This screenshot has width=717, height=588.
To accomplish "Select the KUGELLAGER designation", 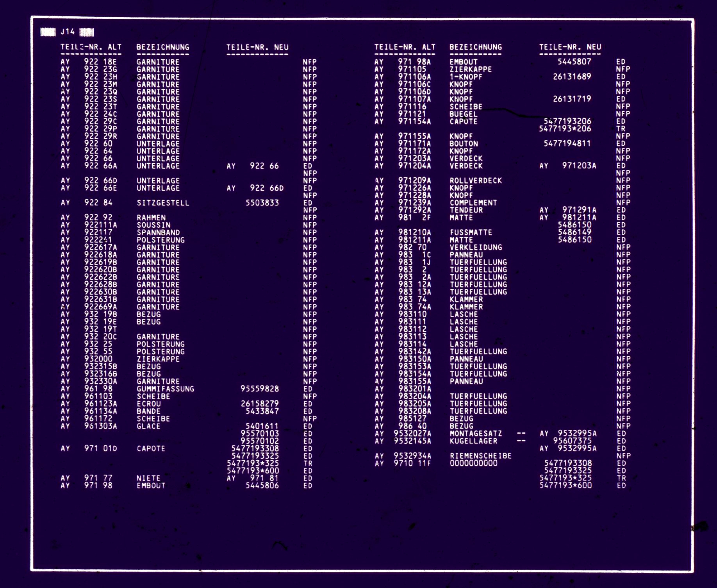I will point(473,441).
